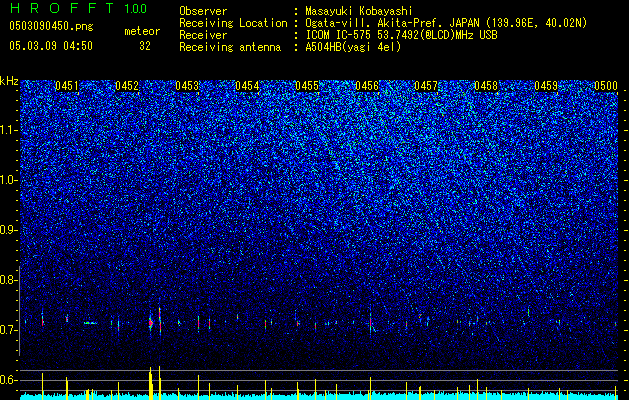Click the 'meteor' count label
The height and width of the screenshot is (400, 629).
[142, 31]
